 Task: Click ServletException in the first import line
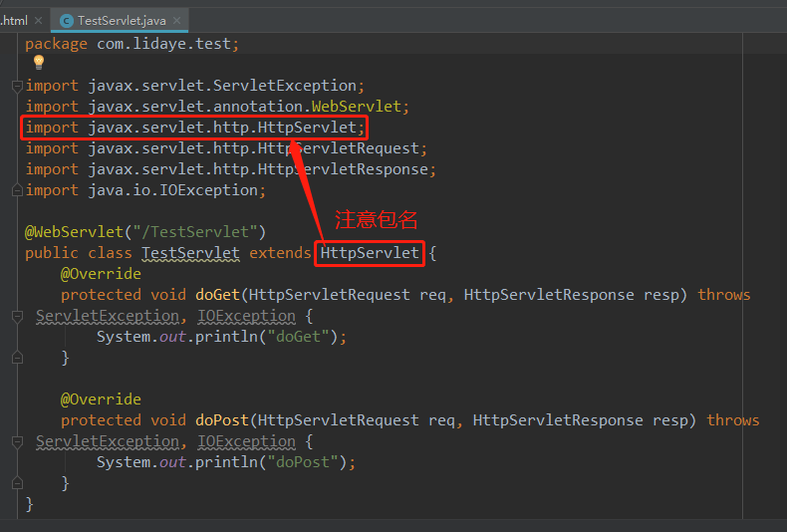coord(285,86)
